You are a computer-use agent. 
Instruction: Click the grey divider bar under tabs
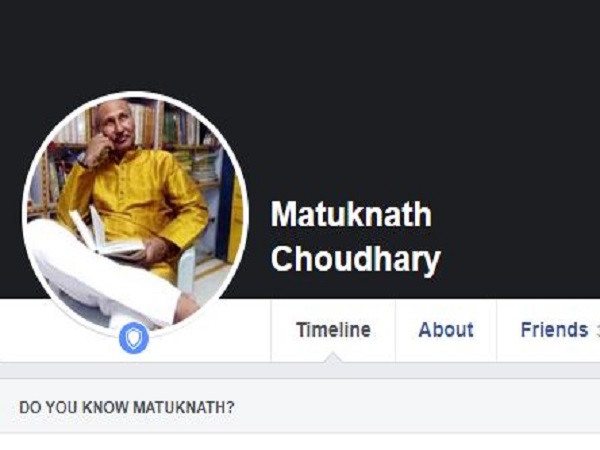pyautogui.click(x=300, y=370)
